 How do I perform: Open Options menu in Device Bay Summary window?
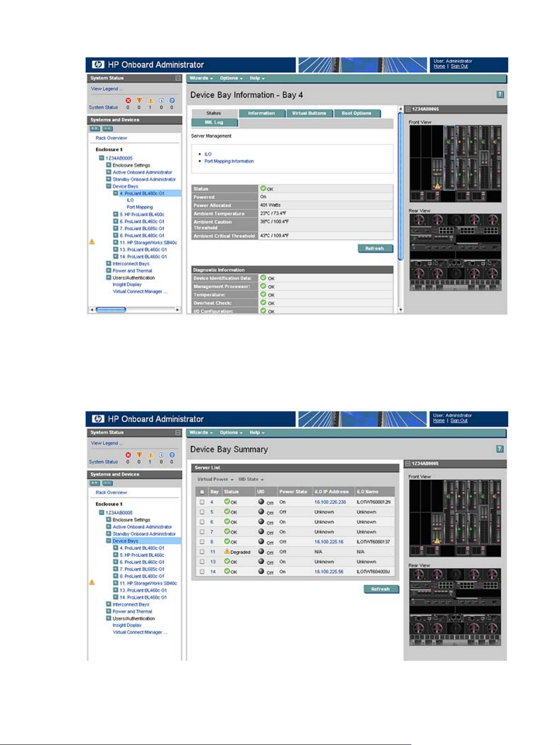[x=231, y=432]
